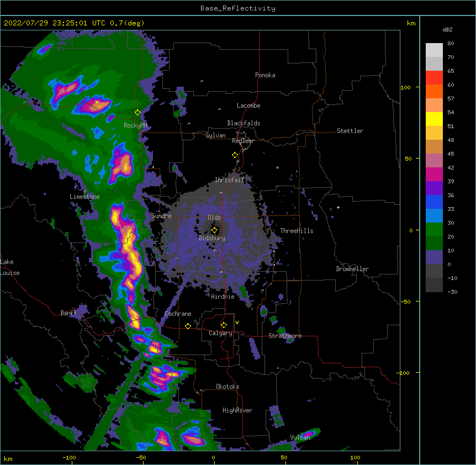Click the Lake Louise label
The width and height of the screenshot is (476, 465).
(x=9, y=267)
